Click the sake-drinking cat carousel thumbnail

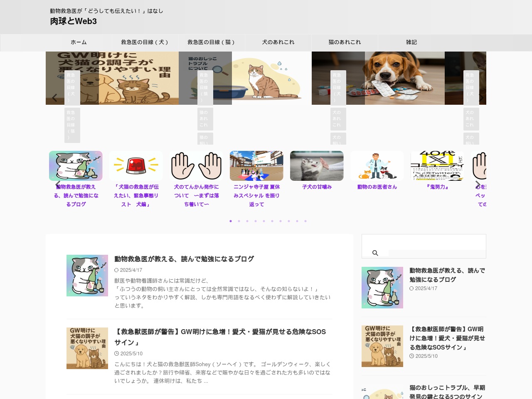76,166
